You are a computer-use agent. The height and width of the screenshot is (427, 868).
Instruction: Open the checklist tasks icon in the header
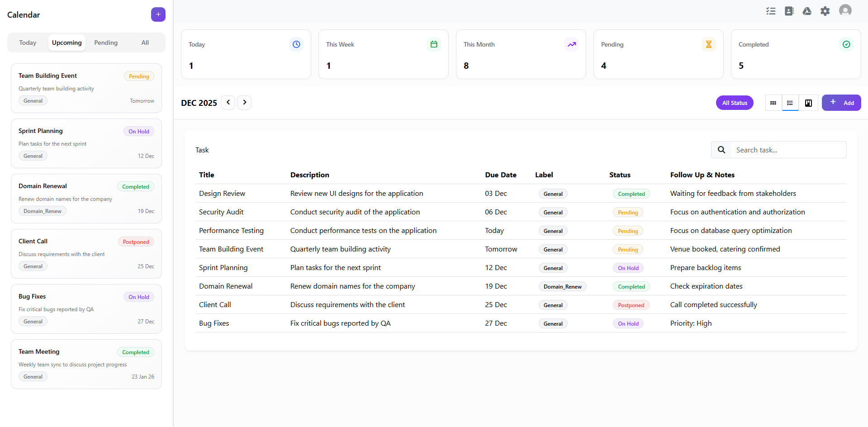(771, 11)
